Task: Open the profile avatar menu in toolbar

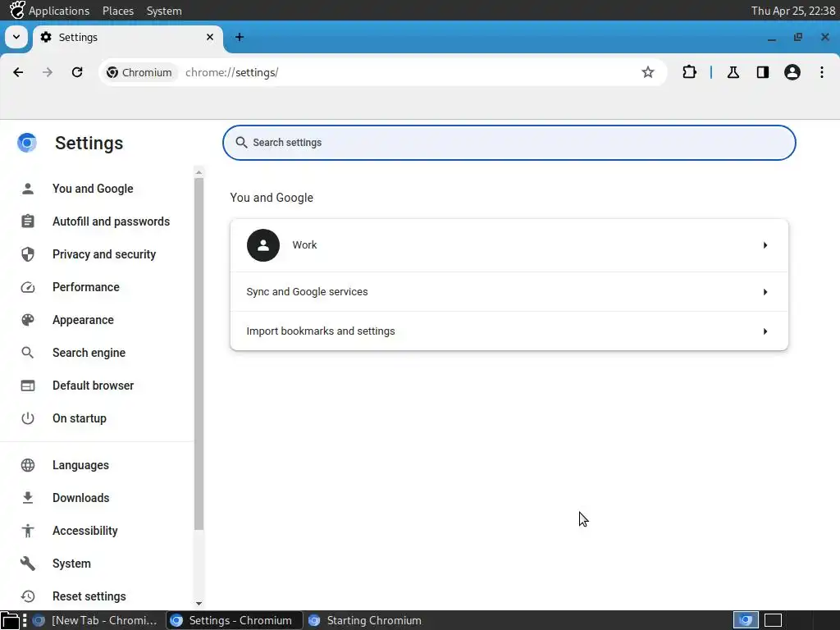Action: coord(792,72)
